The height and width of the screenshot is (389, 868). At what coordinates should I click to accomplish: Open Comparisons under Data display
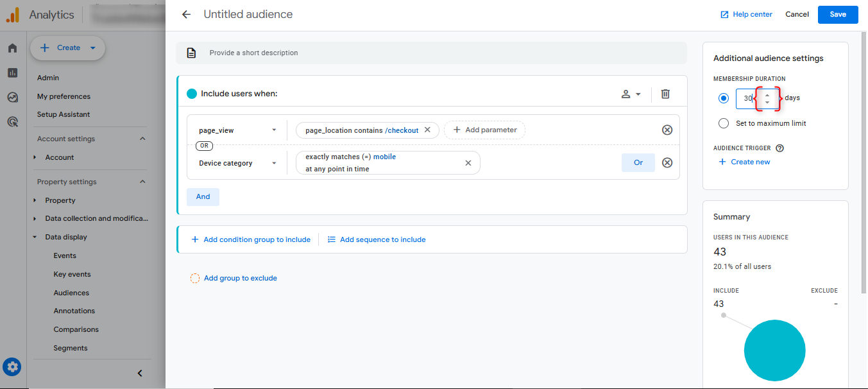pyautogui.click(x=76, y=329)
